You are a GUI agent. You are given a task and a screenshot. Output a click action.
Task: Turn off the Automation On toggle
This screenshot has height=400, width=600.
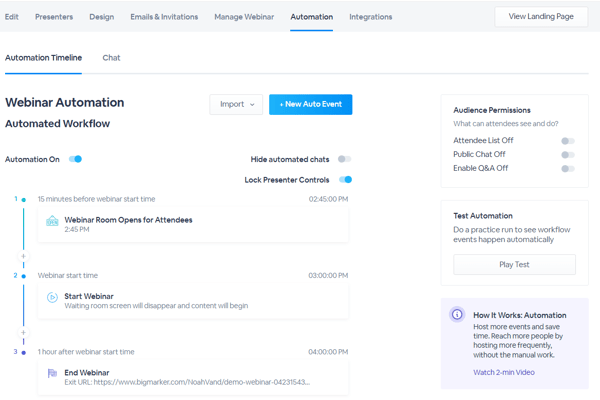75,159
